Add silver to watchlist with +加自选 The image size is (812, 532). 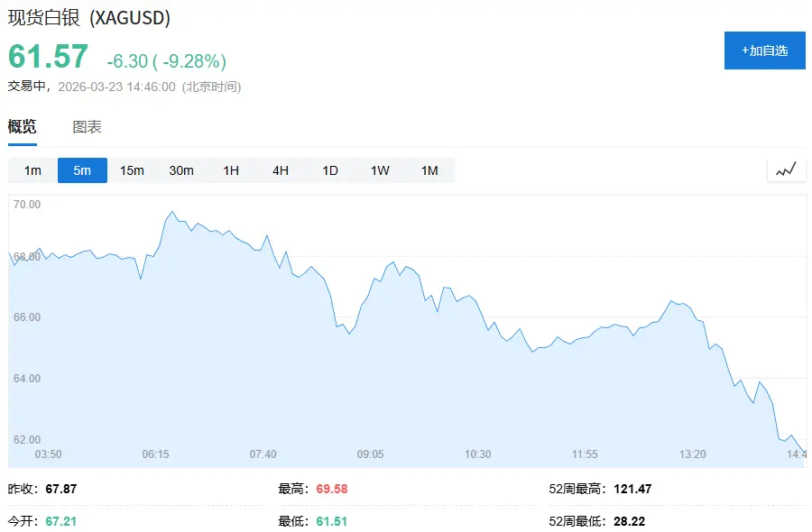tap(764, 50)
